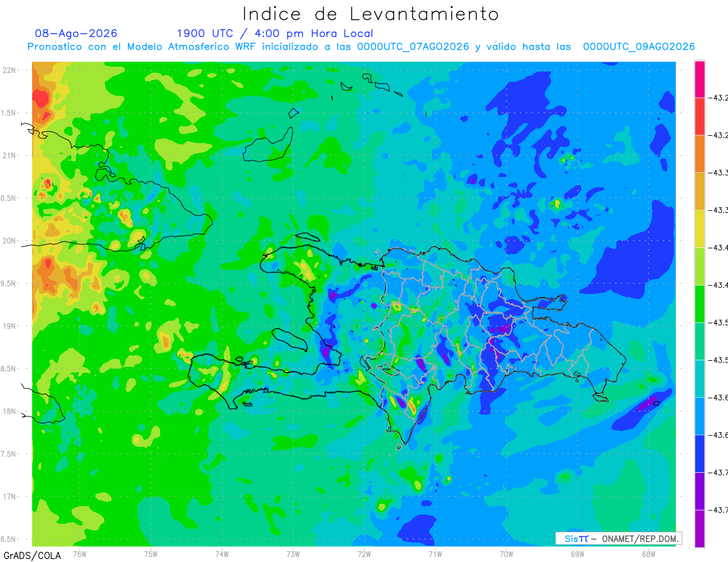This screenshot has width=728, height=562.
Task: Click the 76W longitude label
Action: 79,554
